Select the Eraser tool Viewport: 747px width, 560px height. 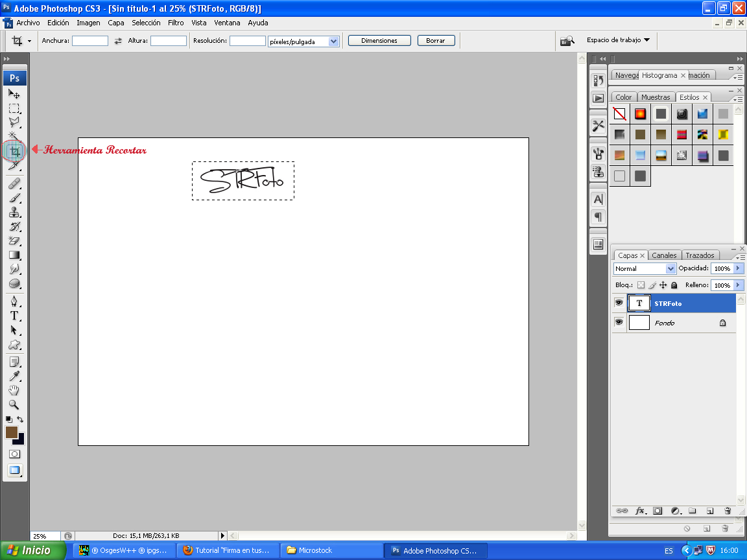pos(14,240)
